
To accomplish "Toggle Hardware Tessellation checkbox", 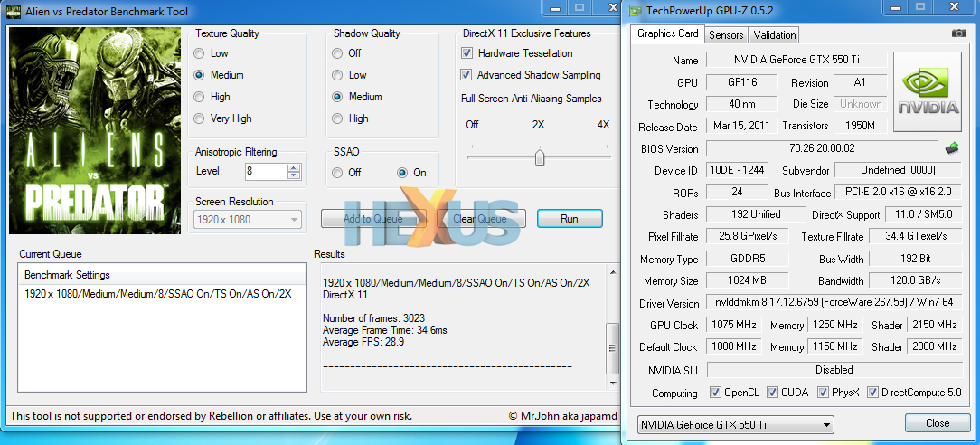I will 466,53.
